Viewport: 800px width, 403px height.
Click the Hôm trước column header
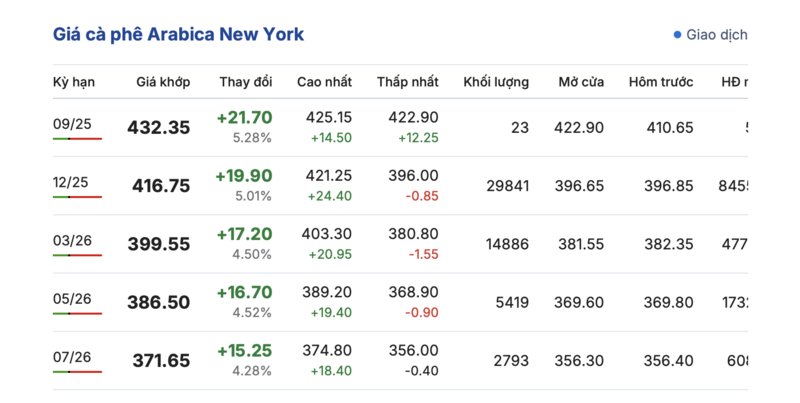click(661, 81)
